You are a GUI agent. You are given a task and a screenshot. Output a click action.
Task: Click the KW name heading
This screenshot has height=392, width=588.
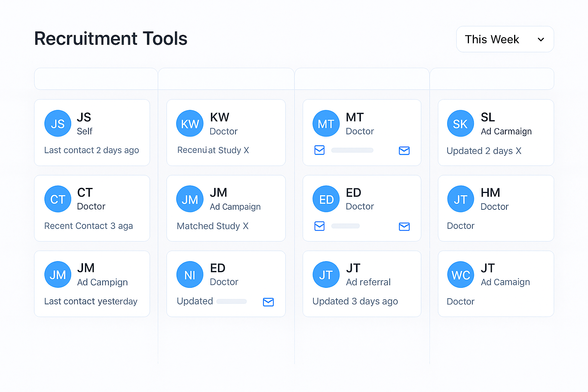pos(220,117)
